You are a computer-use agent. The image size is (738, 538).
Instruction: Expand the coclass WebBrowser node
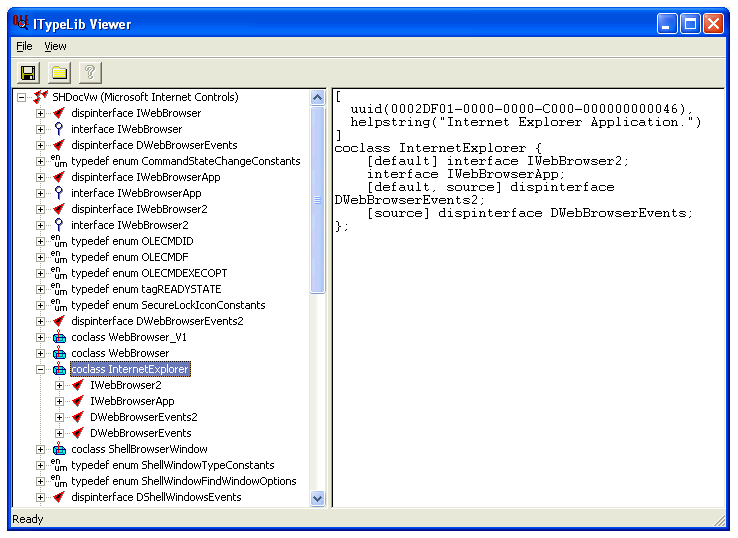tap(41, 353)
